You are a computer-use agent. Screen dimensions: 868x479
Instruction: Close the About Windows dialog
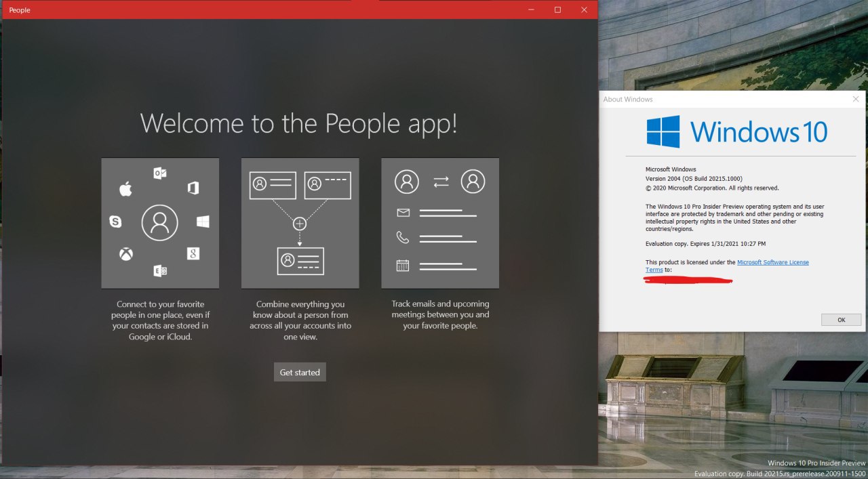tap(856, 99)
